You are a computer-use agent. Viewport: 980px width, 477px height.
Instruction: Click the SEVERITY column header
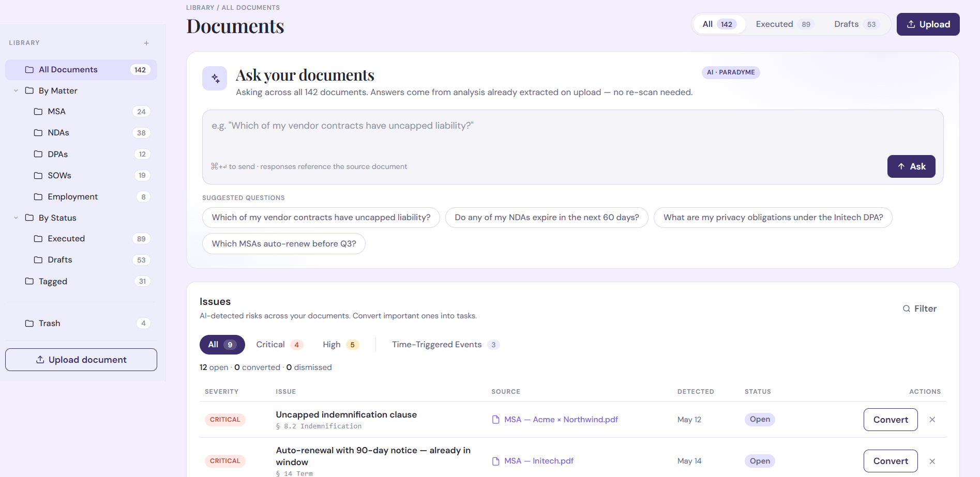(x=221, y=392)
